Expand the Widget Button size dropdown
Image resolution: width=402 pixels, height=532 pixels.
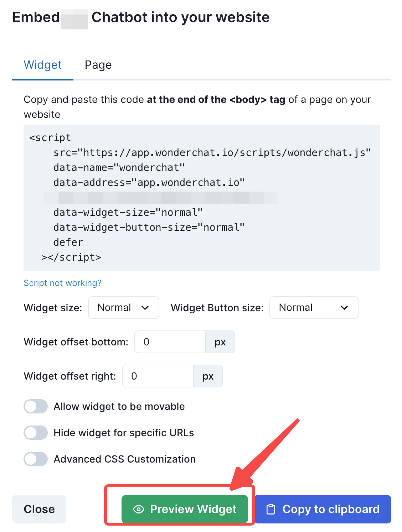(x=314, y=308)
